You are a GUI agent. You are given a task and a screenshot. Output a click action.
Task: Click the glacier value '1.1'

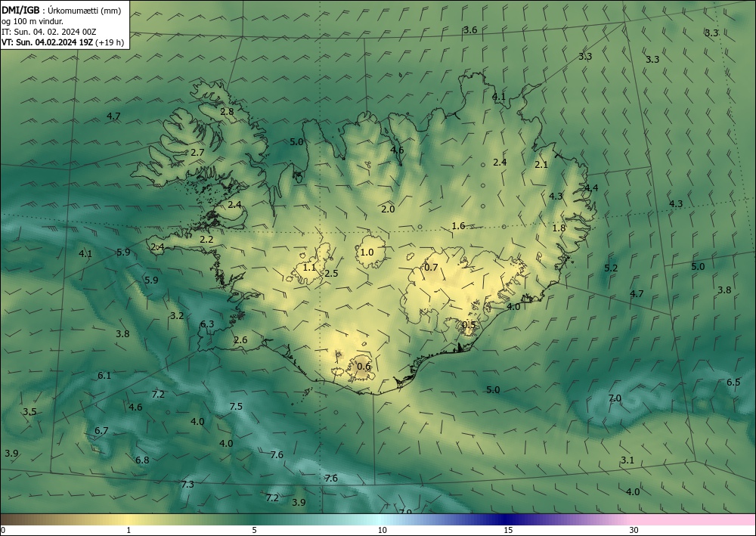[309, 268]
